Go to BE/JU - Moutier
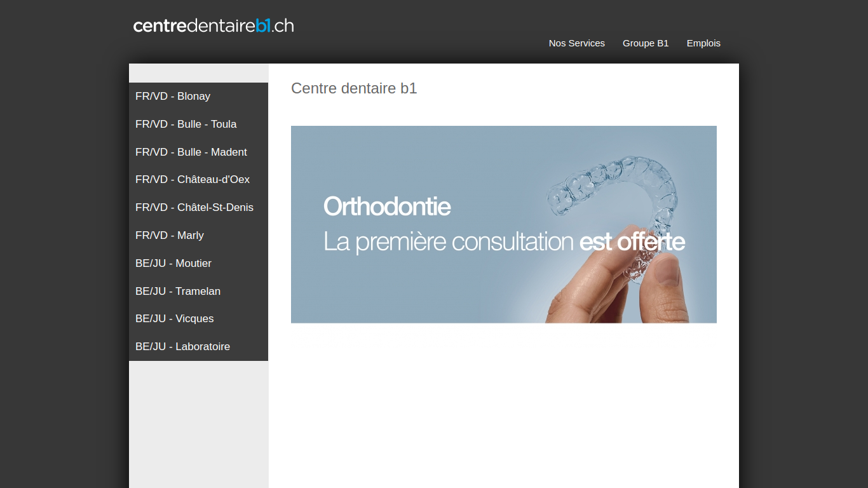 coord(198,263)
